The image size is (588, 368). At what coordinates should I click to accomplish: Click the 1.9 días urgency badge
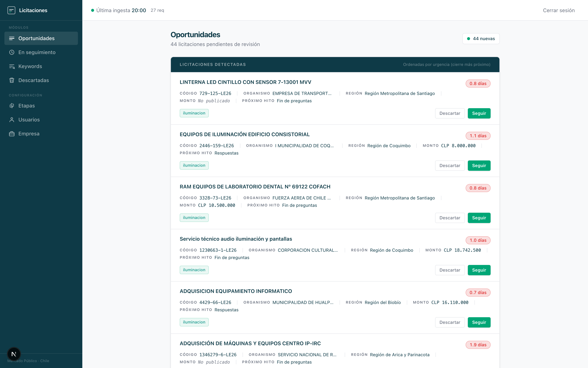[x=478, y=345]
